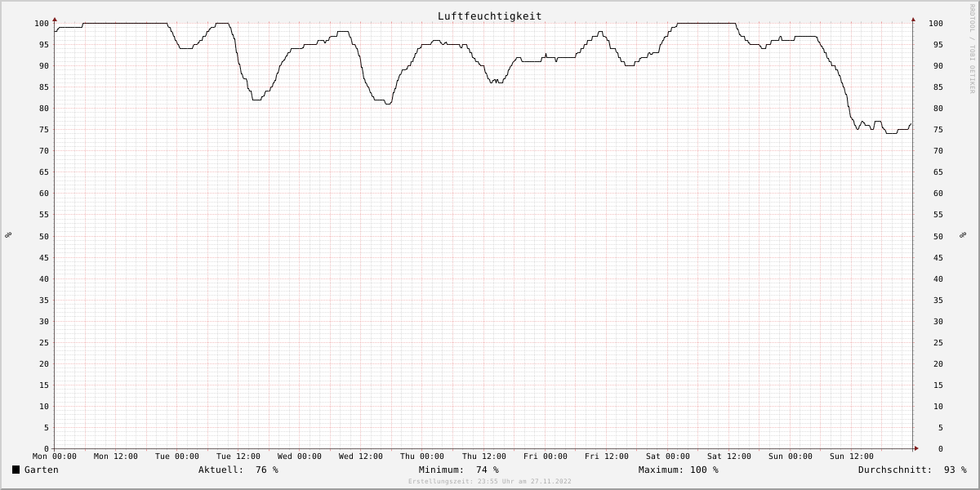Click the 80 label on the right axis
The image size is (980, 490).
pos(938,108)
